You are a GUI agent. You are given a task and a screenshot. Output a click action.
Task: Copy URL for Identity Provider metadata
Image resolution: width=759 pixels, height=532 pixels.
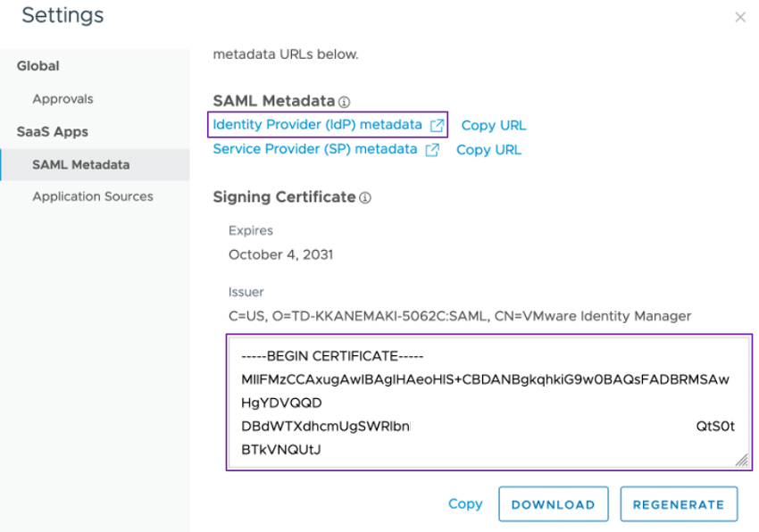494,125
